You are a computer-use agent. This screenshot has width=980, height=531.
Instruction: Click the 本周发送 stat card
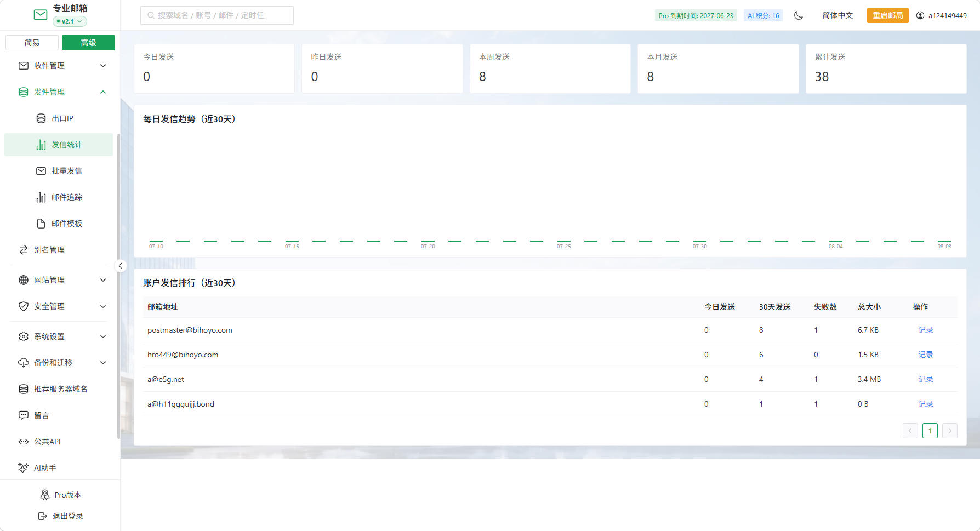tap(550, 68)
